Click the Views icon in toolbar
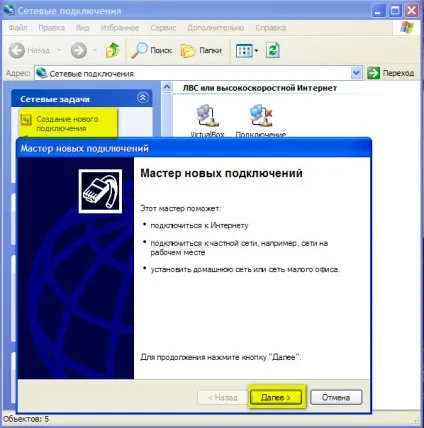 pyautogui.click(x=244, y=51)
